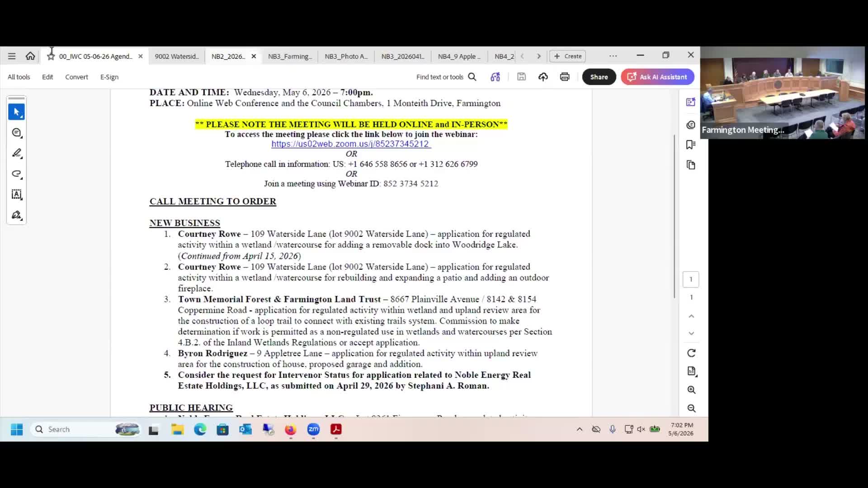Close the NB2_2026 tab
This screenshot has height=488, width=868.
254,56
